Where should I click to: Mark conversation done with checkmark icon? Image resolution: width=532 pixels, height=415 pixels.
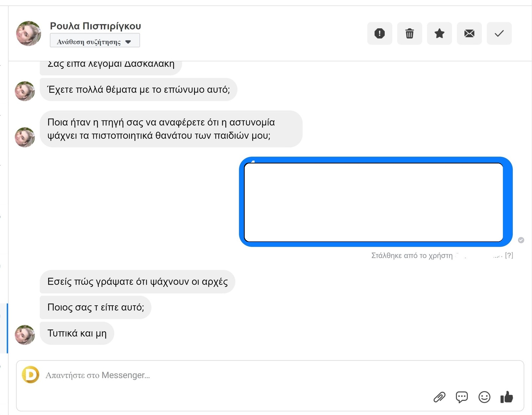(x=499, y=33)
